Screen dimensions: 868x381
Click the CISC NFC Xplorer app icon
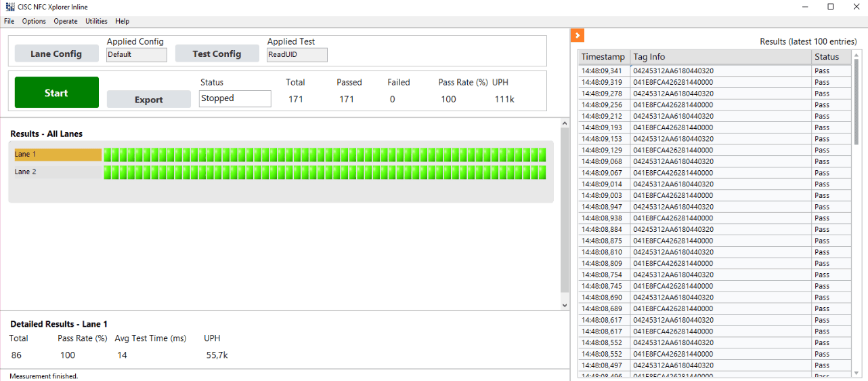pos(9,7)
